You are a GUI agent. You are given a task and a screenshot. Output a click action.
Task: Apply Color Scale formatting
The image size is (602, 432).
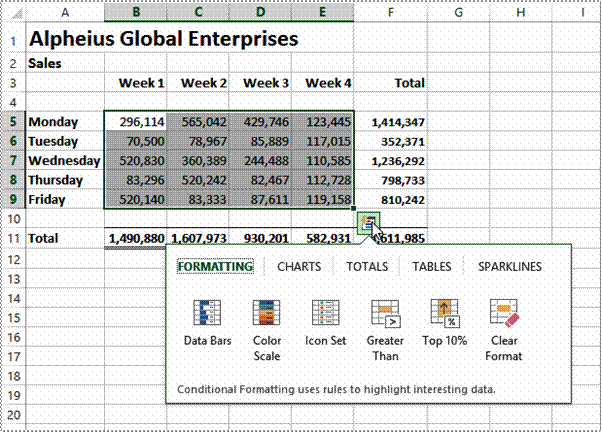coord(266,331)
